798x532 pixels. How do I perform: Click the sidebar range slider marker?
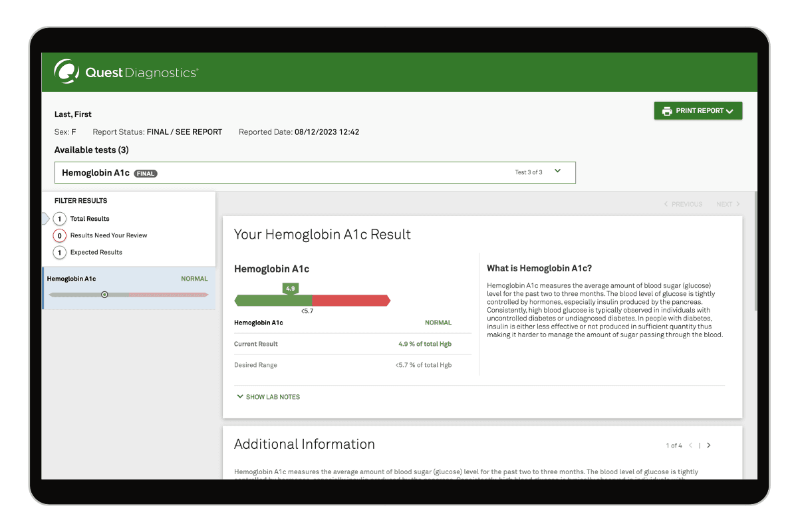click(x=104, y=295)
